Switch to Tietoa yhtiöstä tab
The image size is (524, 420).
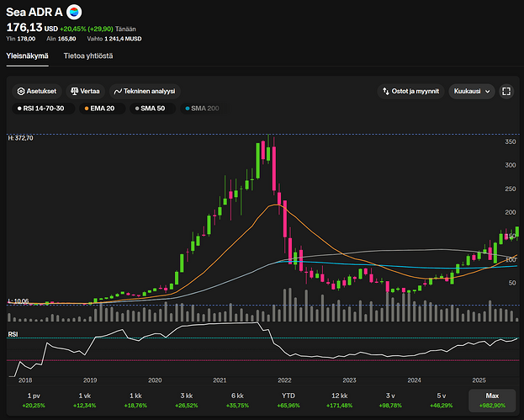[x=88, y=56]
